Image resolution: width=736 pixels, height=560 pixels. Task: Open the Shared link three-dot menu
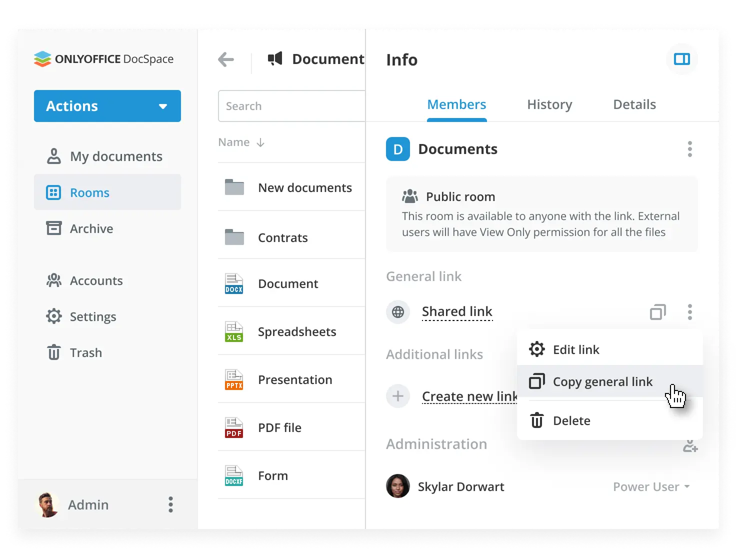tap(689, 312)
